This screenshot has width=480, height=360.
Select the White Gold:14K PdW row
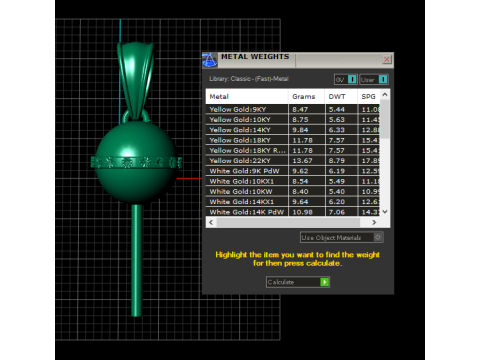point(293,212)
